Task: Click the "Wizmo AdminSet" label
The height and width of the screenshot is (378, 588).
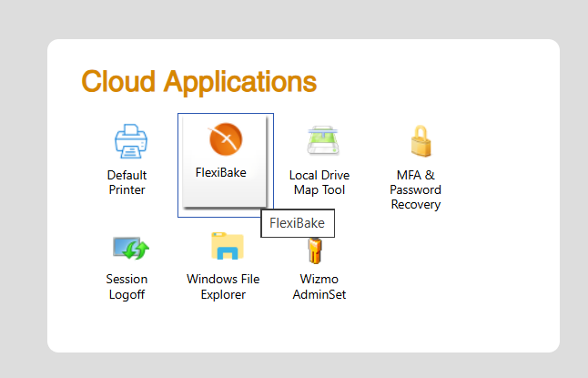Action: (319, 287)
